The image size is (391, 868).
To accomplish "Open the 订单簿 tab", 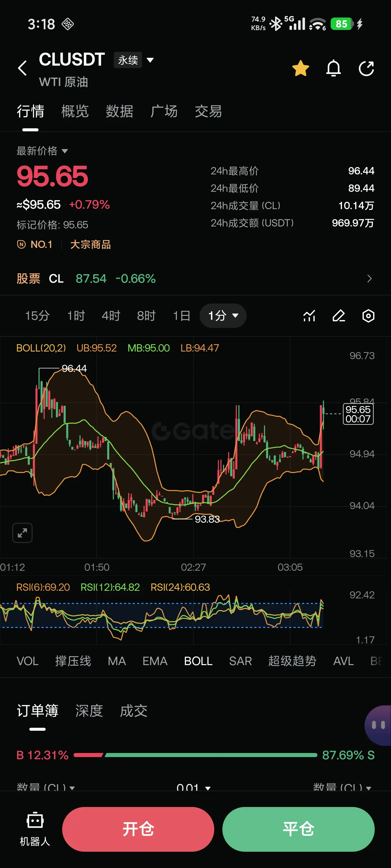I will click(37, 711).
